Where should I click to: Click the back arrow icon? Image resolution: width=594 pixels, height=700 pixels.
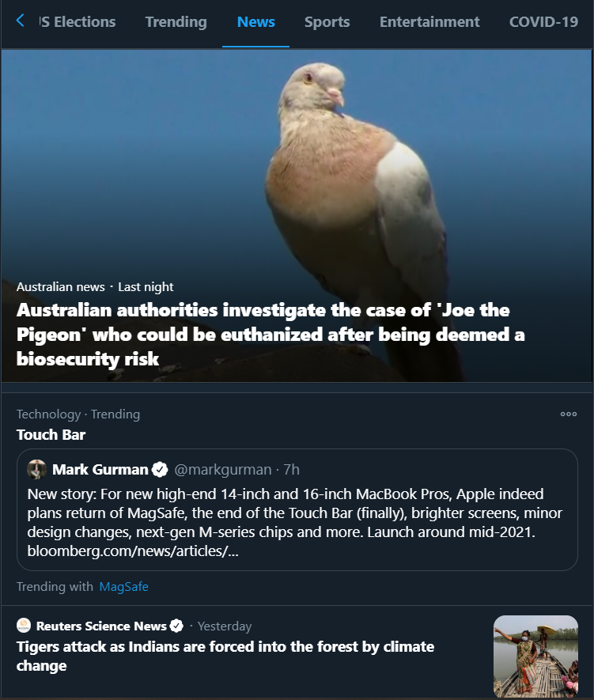(21, 21)
